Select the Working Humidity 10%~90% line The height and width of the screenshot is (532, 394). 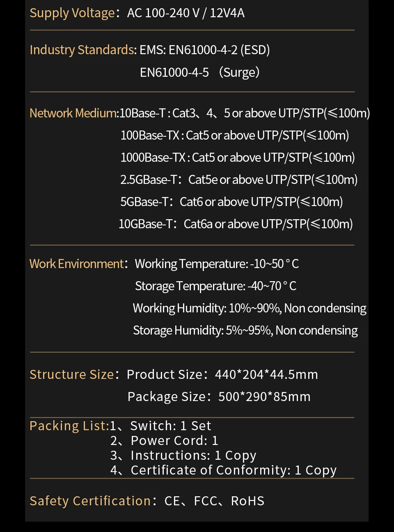click(x=250, y=308)
